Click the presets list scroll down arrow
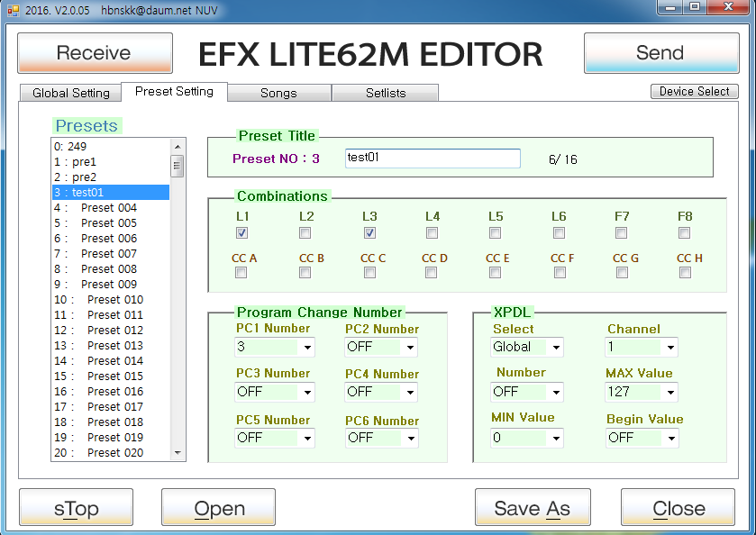 pos(177,452)
